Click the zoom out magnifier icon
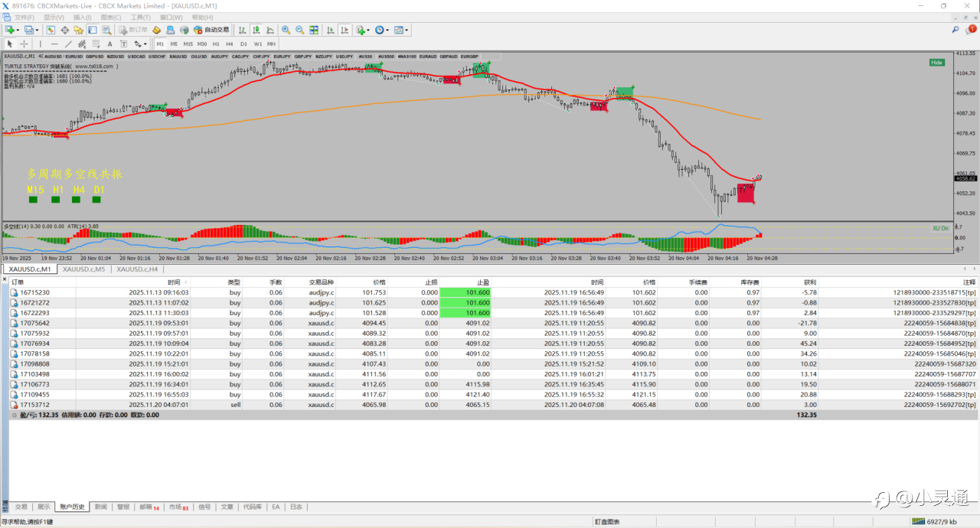This screenshot has height=528, width=980. [299, 30]
